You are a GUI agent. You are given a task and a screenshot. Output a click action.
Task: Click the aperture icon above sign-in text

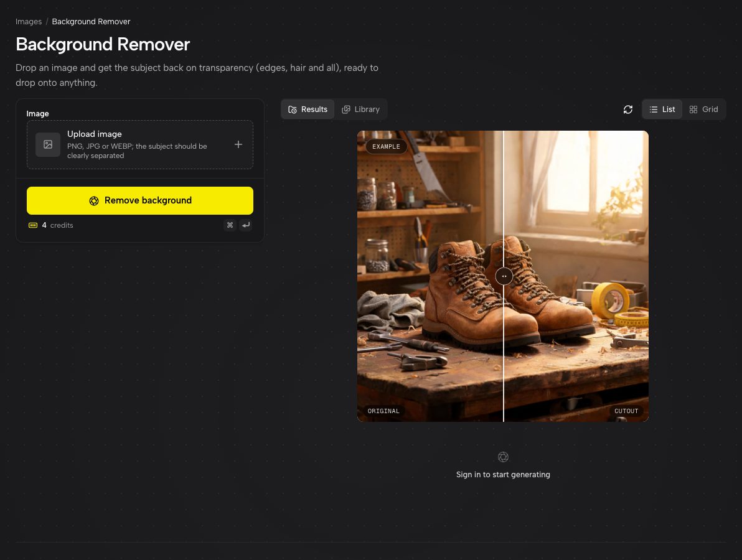503,457
